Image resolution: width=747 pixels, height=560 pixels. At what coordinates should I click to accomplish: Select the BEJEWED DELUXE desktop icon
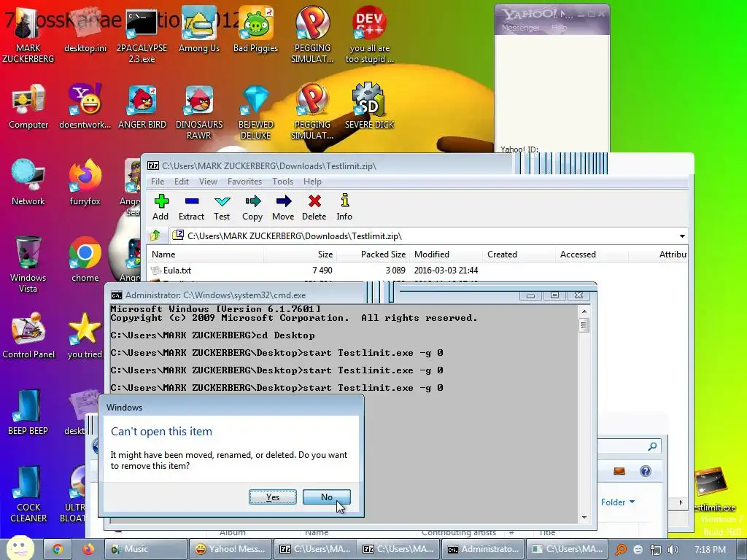tap(255, 112)
